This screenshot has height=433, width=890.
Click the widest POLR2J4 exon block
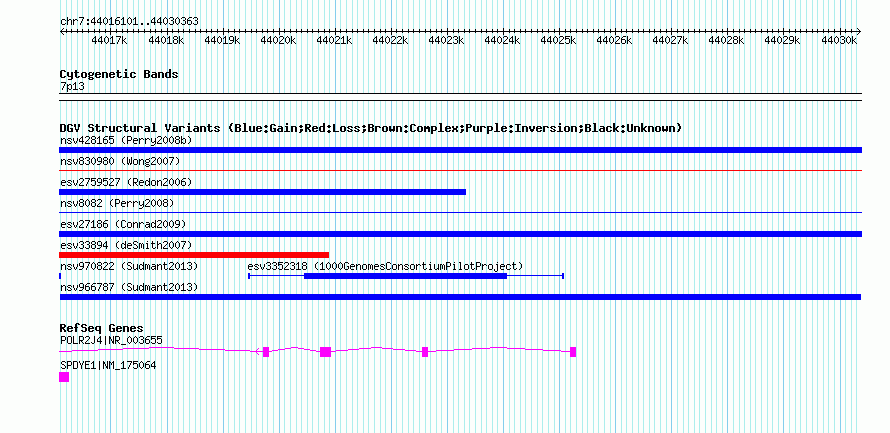pos(325,352)
